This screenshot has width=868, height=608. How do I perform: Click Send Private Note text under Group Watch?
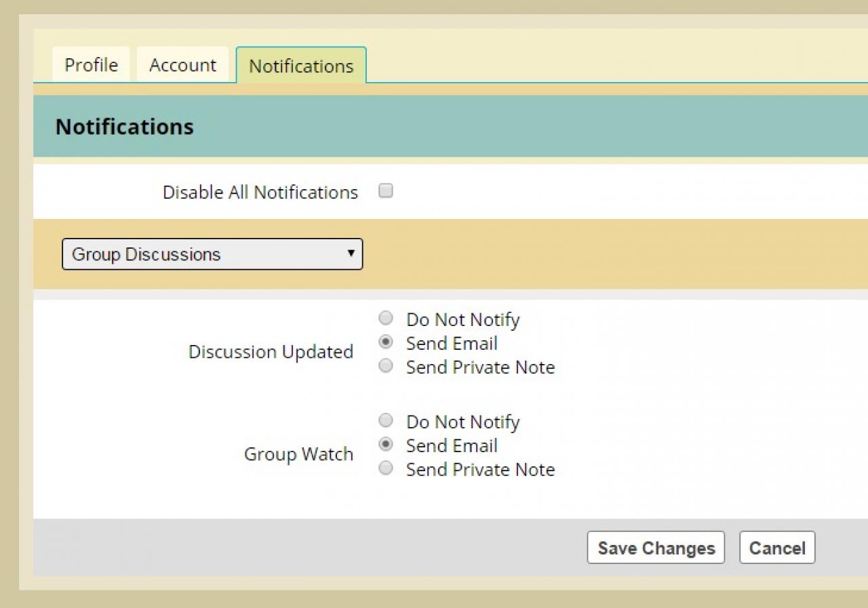[x=480, y=470]
